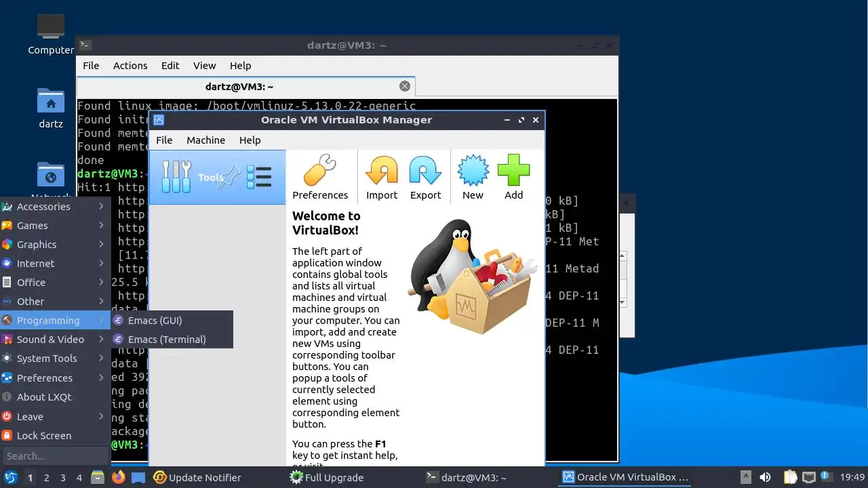This screenshot has width=868, height=488.
Task: Switch to desktop workspace 4
Action: pyautogui.click(x=79, y=477)
